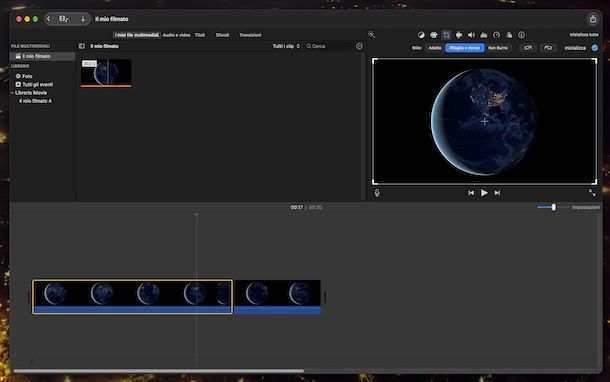
Task: Open the clip filter and audio effects tool
Action: [x=509, y=35]
